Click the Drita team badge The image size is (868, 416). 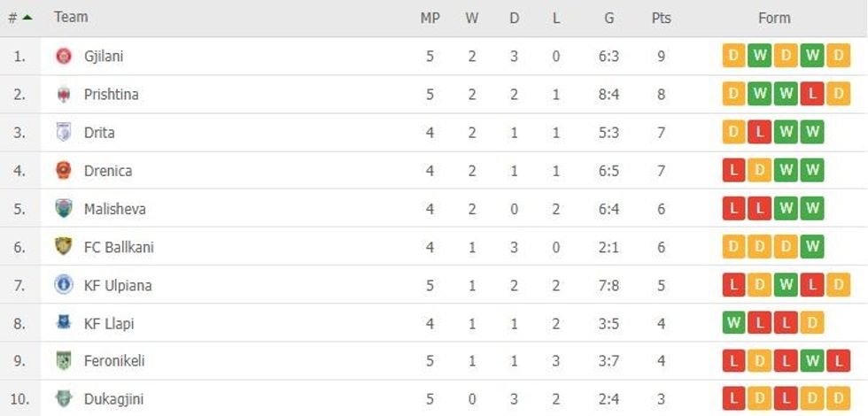[x=63, y=133]
